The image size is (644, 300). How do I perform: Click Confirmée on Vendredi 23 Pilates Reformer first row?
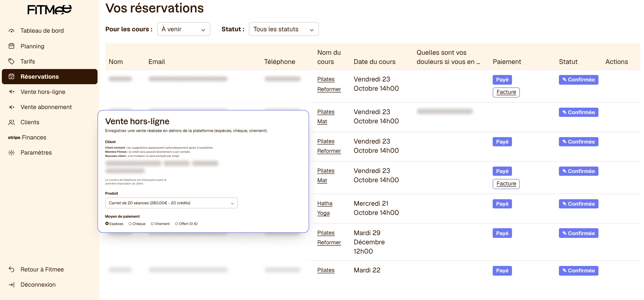[578, 80]
